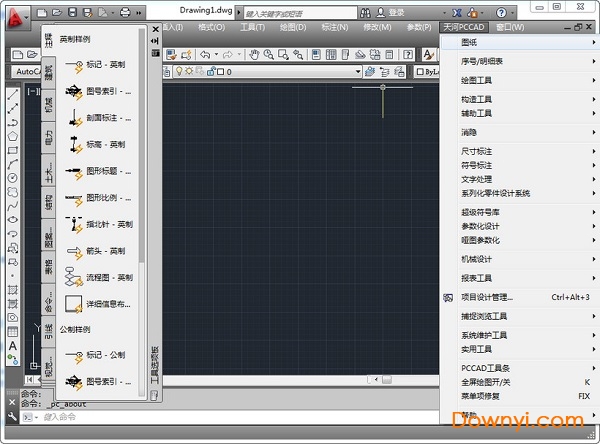Select the Rectangle draw tool
Screen dimensions: 600x444
[x=13, y=150]
